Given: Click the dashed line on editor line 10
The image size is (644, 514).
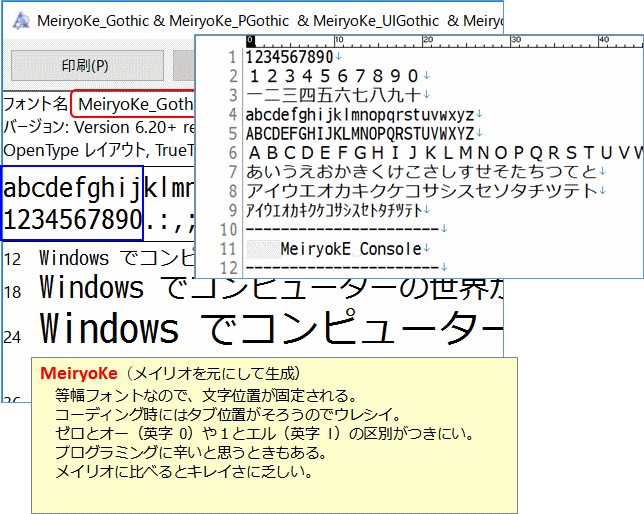Looking at the screenshot, I should pyautogui.click(x=343, y=228).
